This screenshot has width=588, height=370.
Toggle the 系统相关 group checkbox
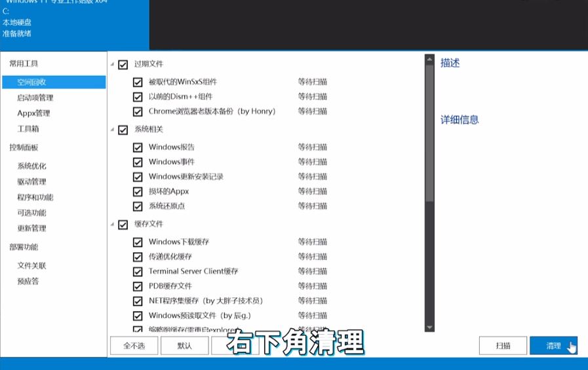[x=123, y=130]
